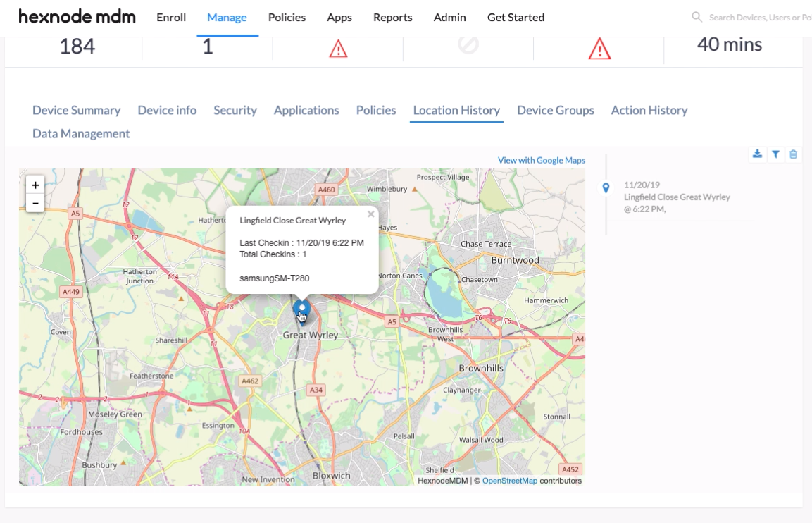Screen dimensions: 812x523
Task: Click the Brownhills label on the map
Action: click(481, 368)
